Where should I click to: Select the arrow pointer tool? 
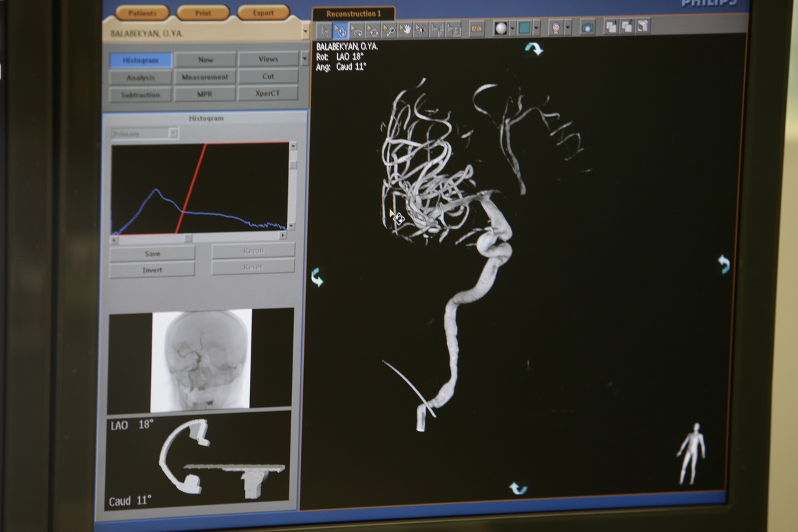tap(324, 31)
